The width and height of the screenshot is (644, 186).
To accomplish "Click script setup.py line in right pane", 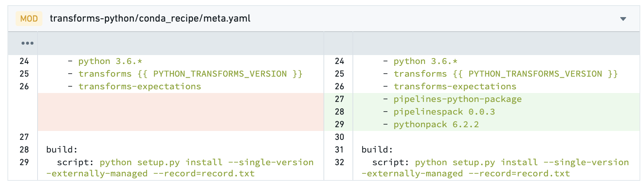I will pyautogui.click(x=495, y=168).
